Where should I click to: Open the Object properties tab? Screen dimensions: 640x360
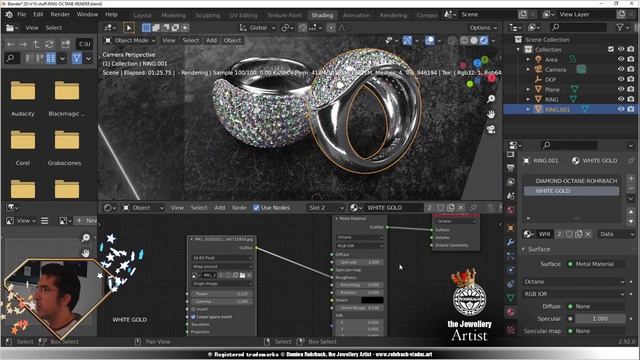point(511,228)
